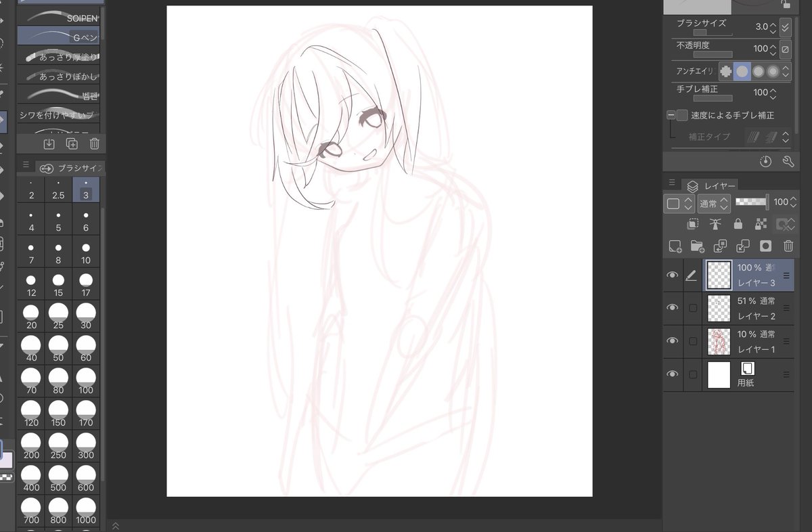Click the clip to layer below icon
Screen dimensions: 812x532
pyautogui.click(x=693, y=224)
